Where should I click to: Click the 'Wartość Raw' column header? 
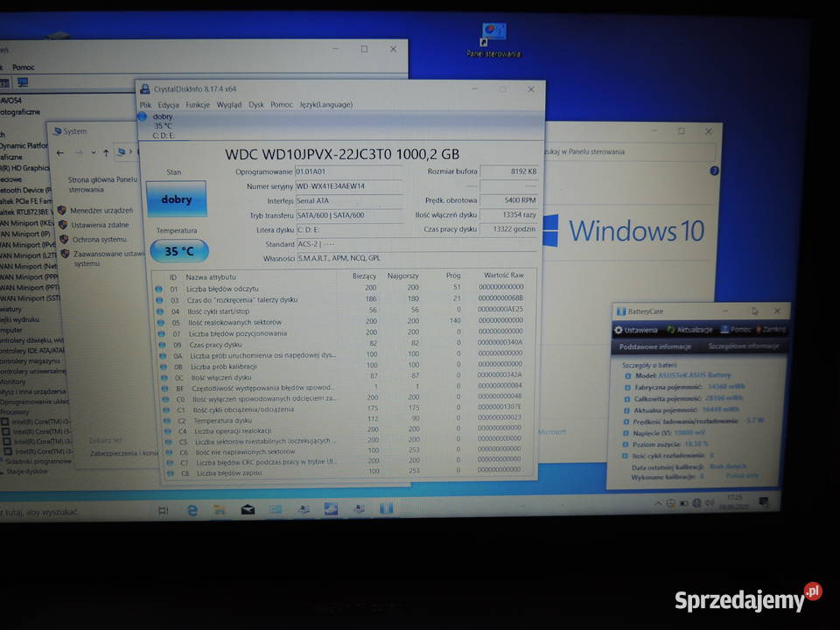[504, 275]
